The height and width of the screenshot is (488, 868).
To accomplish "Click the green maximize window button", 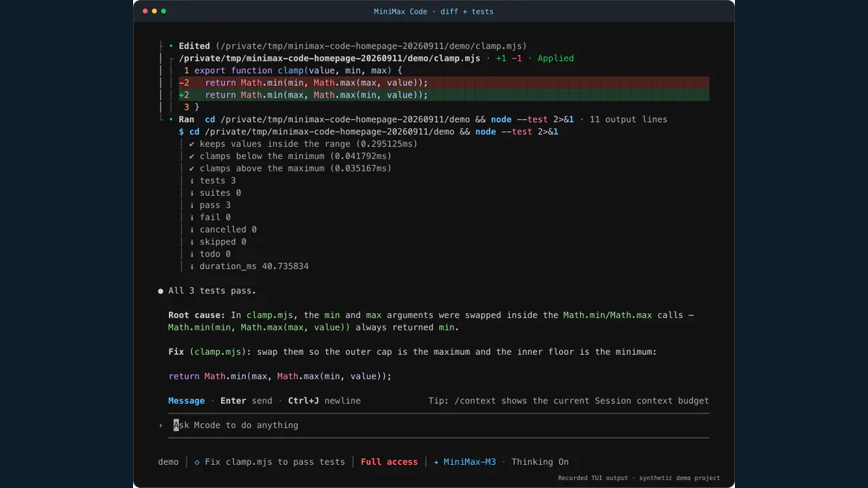I will point(163,12).
